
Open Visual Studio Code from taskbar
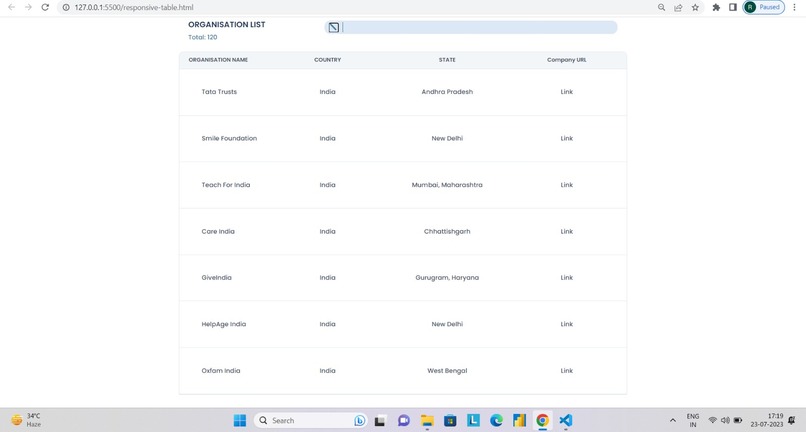(x=565, y=420)
